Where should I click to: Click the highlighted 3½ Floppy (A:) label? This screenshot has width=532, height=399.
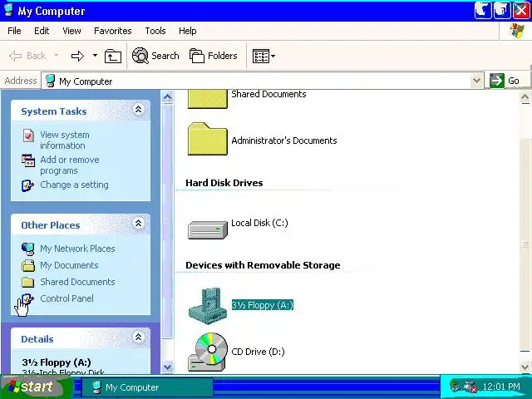point(263,305)
